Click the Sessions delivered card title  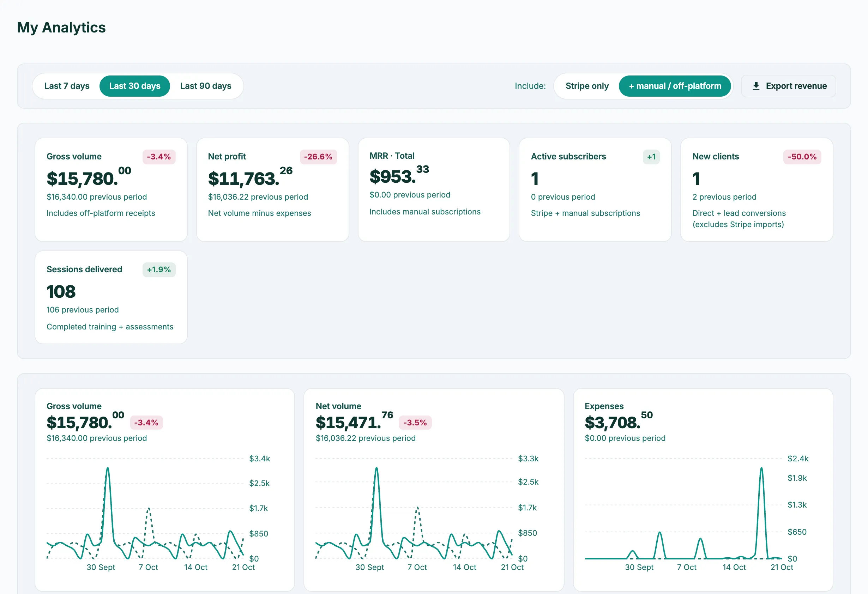(x=84, y=269)
